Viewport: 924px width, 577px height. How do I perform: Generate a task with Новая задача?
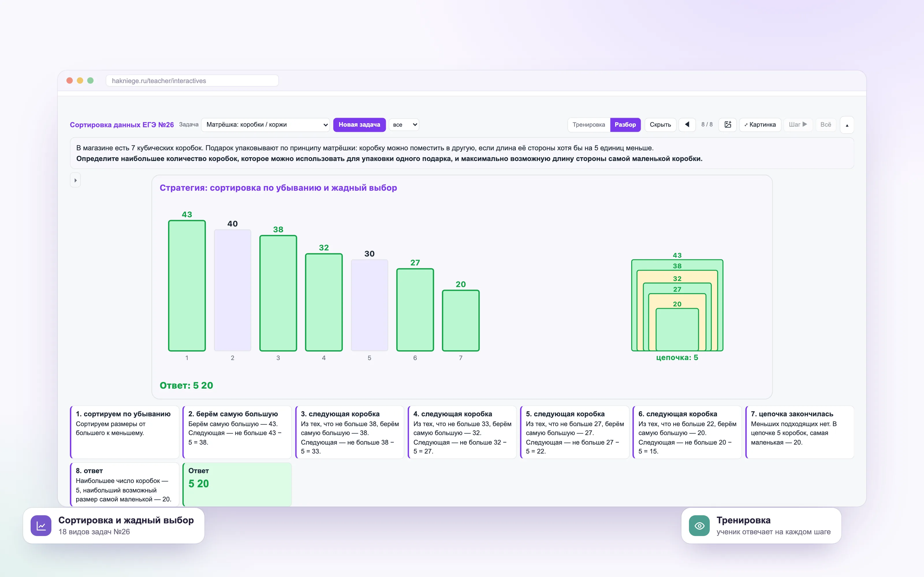359,124
